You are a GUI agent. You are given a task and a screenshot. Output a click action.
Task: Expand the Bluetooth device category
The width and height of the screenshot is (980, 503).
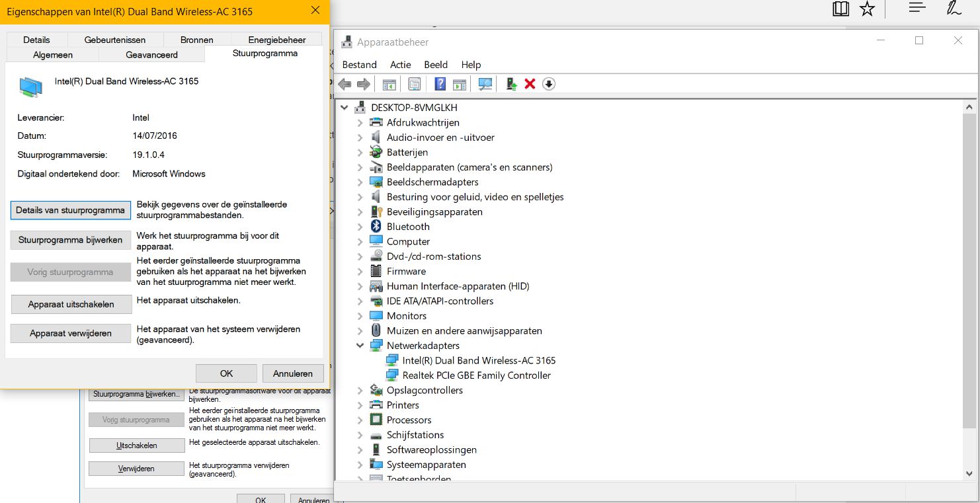(360, 227)
